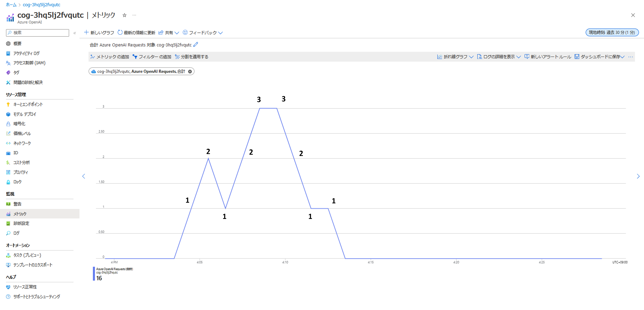Open the フィードバック dropdown

click(203, 33)
